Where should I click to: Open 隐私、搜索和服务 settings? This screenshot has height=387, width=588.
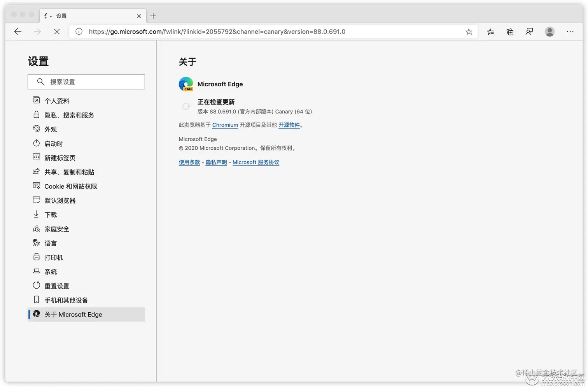click(86, 115)
